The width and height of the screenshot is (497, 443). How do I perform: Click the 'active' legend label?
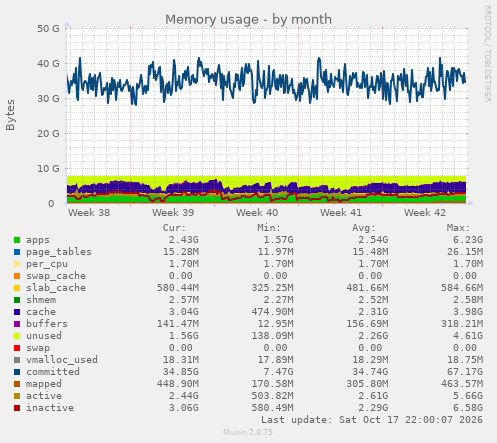tap(44, 396)
